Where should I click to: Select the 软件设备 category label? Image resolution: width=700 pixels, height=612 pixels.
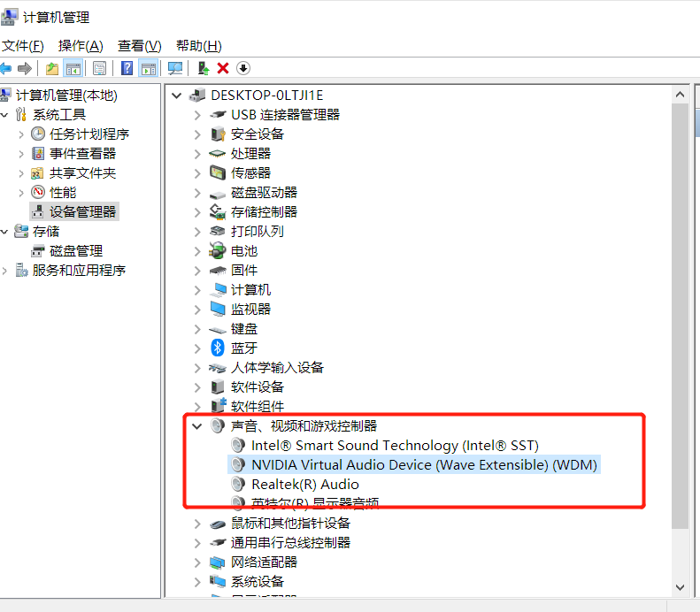[x=258, y=386]
